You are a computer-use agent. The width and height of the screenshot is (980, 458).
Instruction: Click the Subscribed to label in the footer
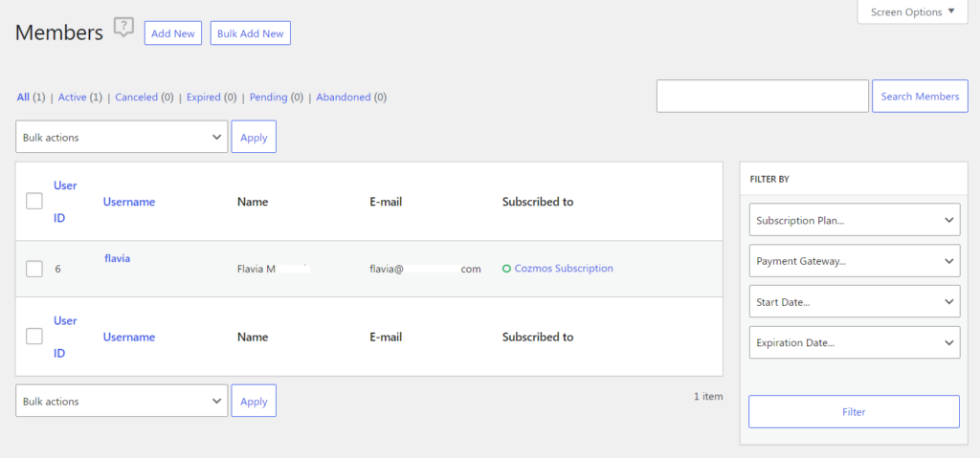(538, 337)
